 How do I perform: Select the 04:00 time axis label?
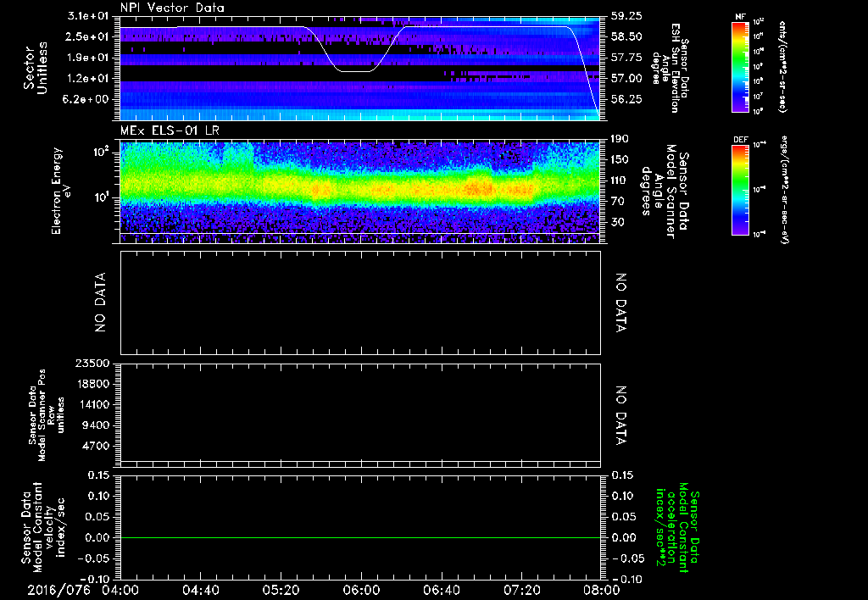click(120, 590)
